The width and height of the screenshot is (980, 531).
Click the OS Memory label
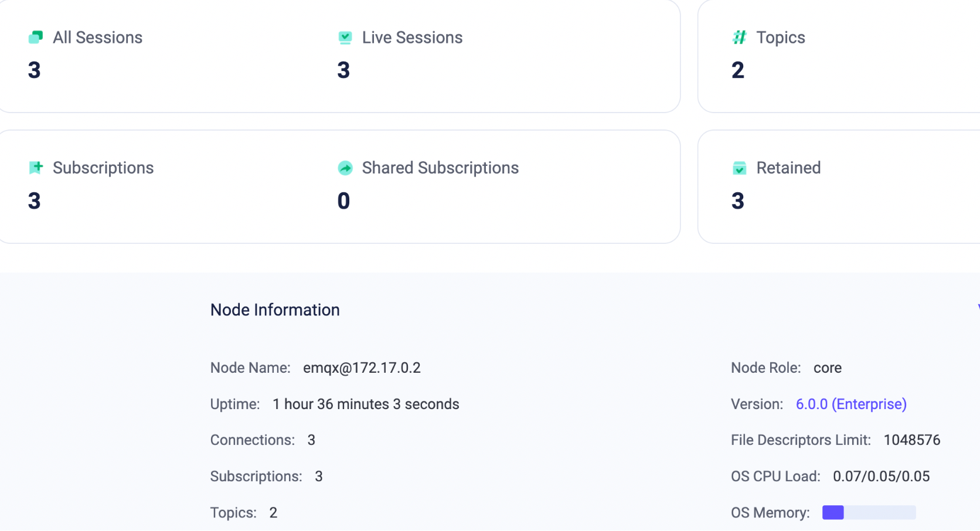click(770, 513)
